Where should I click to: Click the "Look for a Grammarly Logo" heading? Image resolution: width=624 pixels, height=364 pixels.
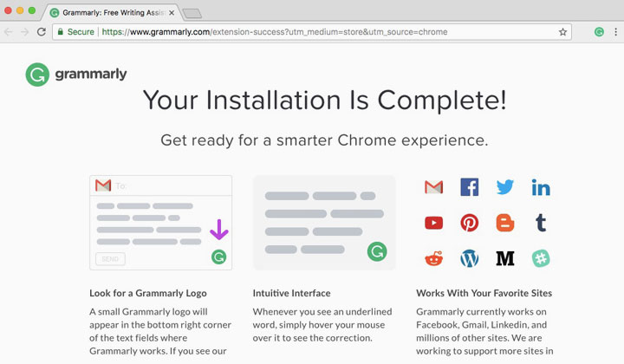tap(148, 293)
